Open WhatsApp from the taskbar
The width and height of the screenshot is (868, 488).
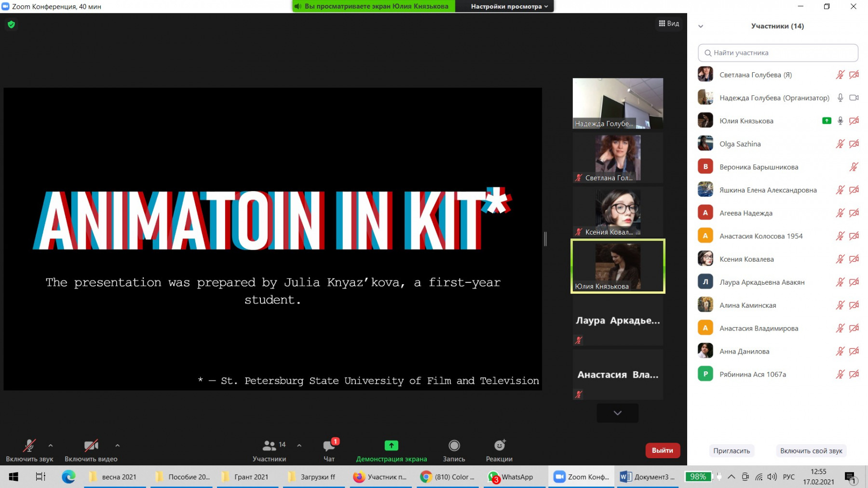coord(511,477)
